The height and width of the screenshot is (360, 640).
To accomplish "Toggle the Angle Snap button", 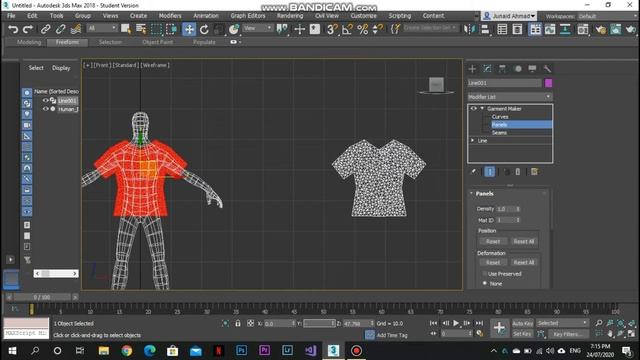I will pos(347,29).
